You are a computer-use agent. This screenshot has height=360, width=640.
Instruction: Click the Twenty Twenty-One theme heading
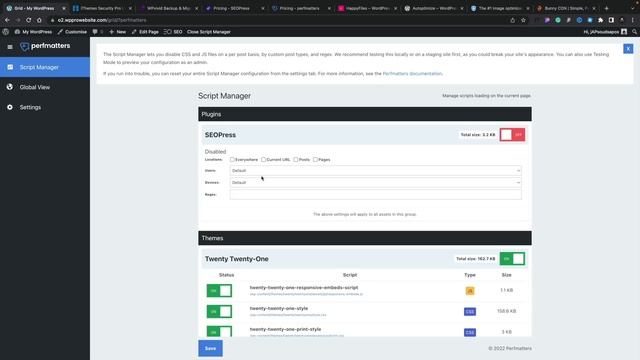(x=237, y=259)
